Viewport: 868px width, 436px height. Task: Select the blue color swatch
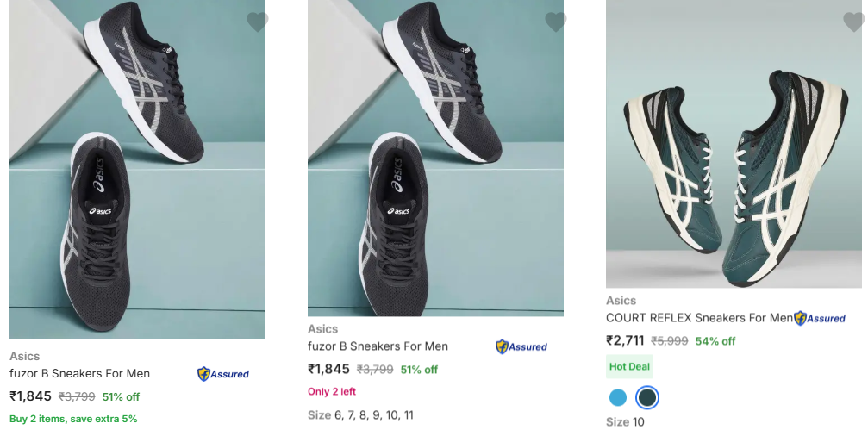click(x=618, y=397)
